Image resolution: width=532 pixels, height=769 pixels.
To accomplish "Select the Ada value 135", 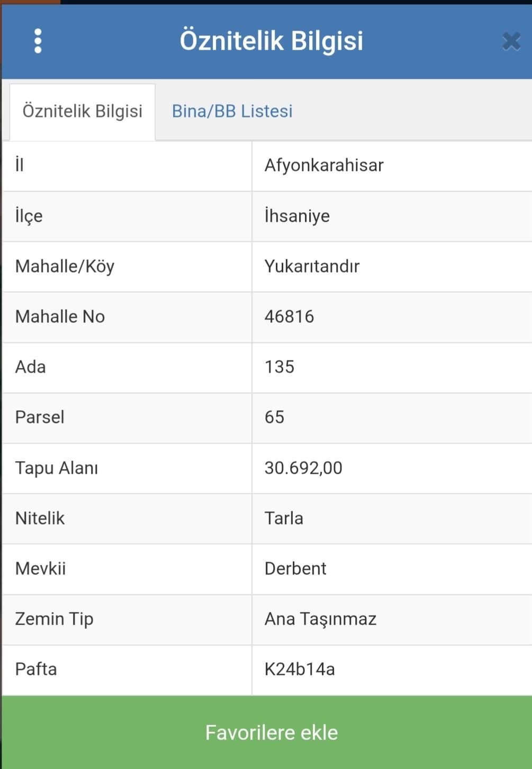I will 279,367.
